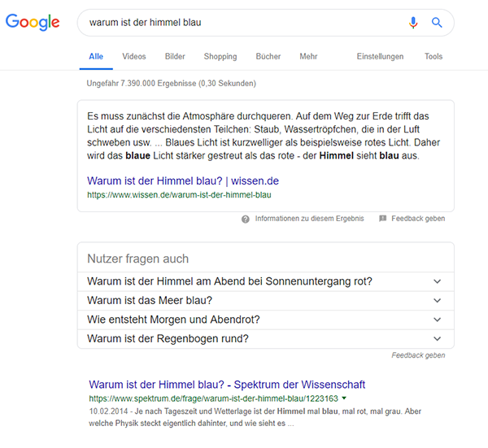This screenshot has height=448, width=488.
Task: Open the Spektrum der Wissenschaft result link
Action: pyautogui.click(x=227, y=385)
